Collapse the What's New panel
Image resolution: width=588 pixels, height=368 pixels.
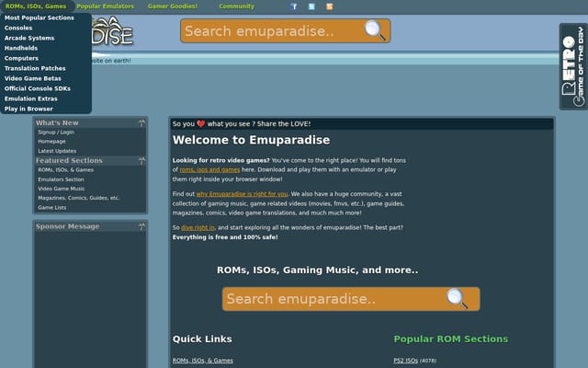[x=141, y=122]
